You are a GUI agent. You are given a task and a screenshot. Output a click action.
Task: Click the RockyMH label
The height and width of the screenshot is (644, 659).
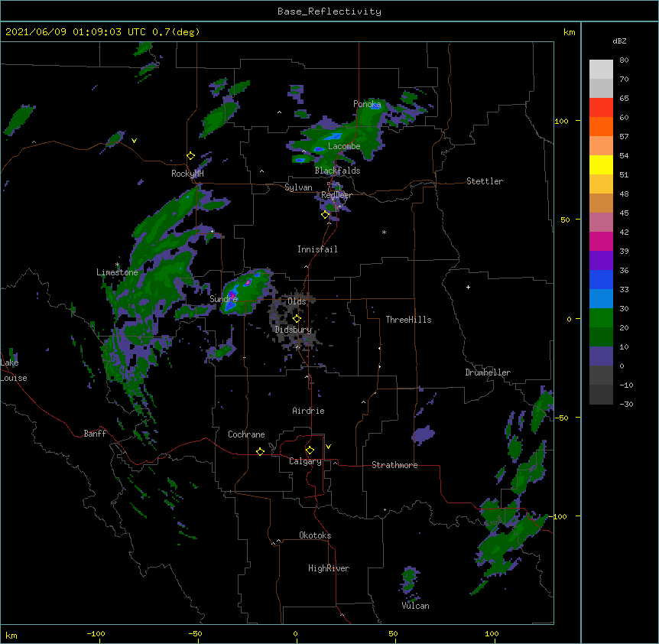tap(187, 174)
